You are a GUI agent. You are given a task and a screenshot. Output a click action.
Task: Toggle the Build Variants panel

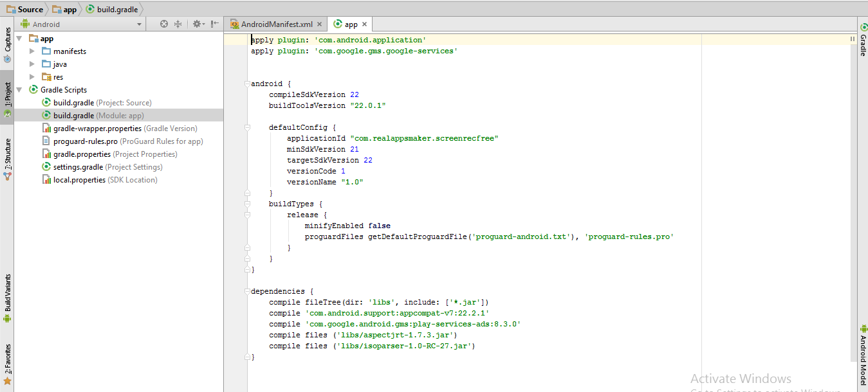tap(7, 297)
